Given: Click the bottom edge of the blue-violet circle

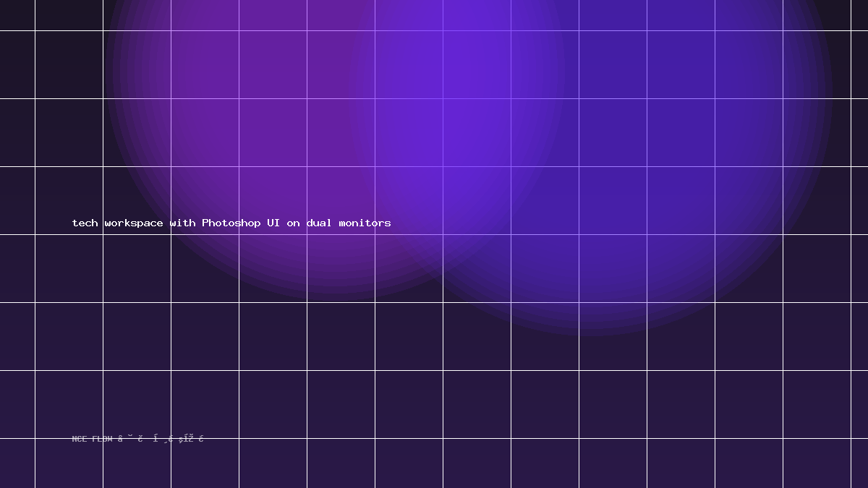Looking at the screenshot, I should pyautogui.click(x=593, y=334).
